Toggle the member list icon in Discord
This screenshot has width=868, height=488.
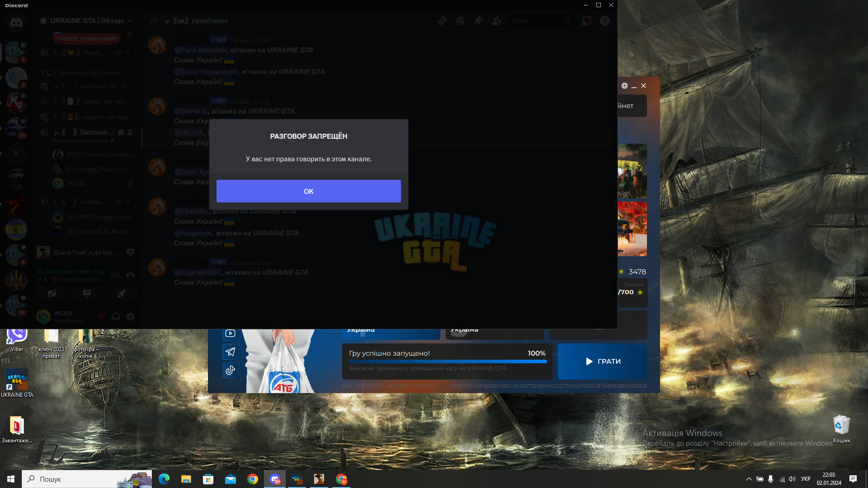(496, 21)
